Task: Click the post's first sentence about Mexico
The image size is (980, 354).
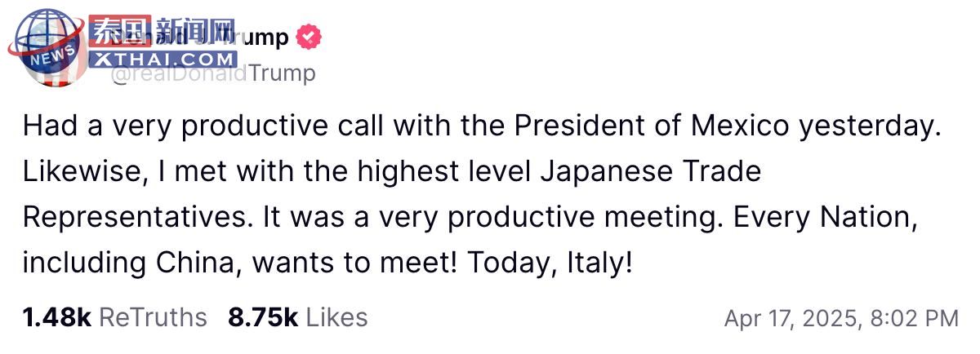Action: click(478, 126)
